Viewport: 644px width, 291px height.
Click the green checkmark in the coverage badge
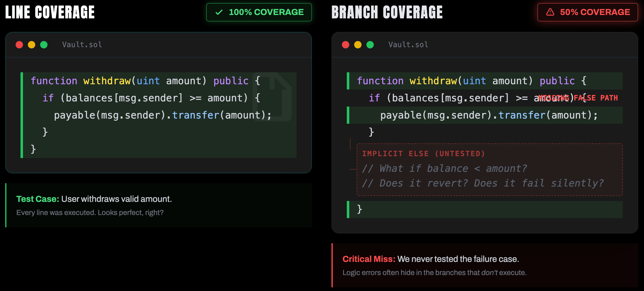(x=218, y=12)
